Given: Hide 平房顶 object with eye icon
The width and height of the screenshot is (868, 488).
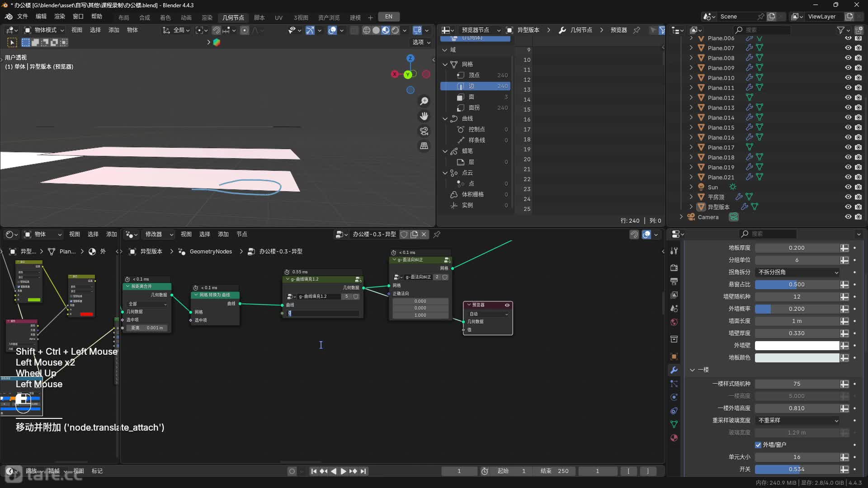Looking at the screenshot, I should 848,197.
